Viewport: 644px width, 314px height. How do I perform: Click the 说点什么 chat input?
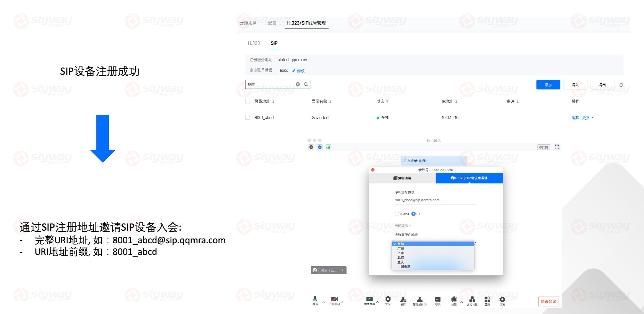[329, 270]
